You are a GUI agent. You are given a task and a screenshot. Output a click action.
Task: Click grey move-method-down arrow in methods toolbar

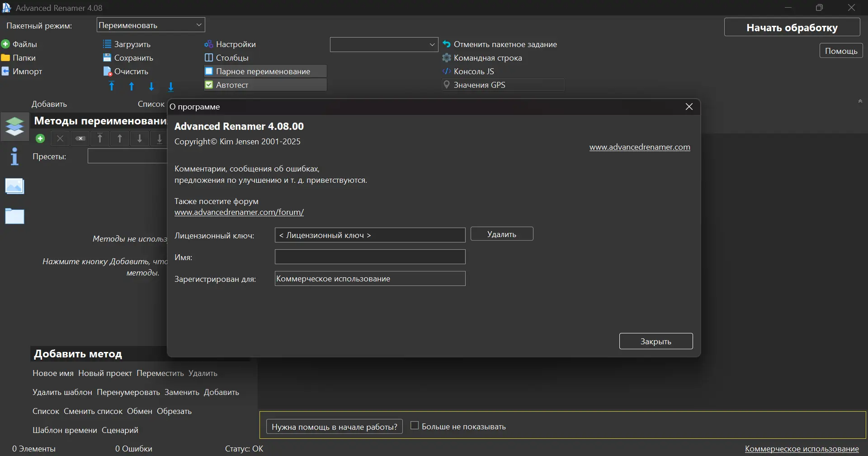140,138
